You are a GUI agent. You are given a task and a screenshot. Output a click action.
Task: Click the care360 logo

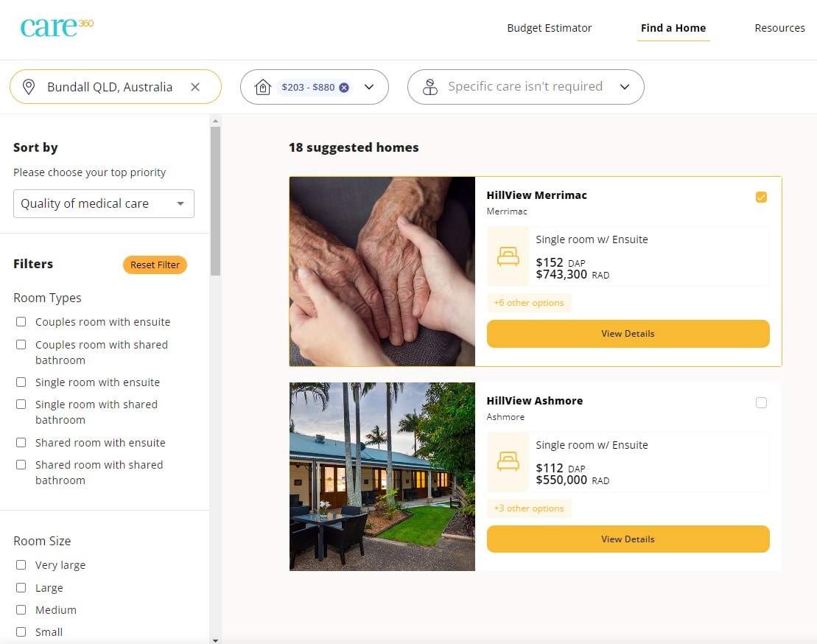[x=57, y=25]
